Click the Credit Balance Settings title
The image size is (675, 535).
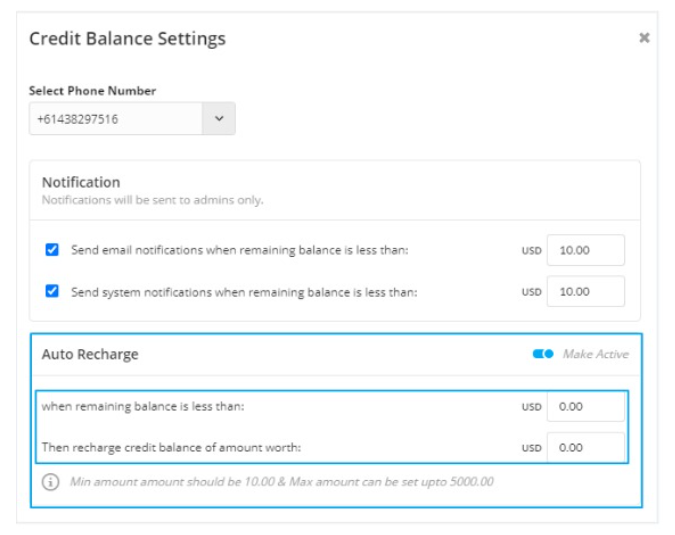click(x=127, y=39)
